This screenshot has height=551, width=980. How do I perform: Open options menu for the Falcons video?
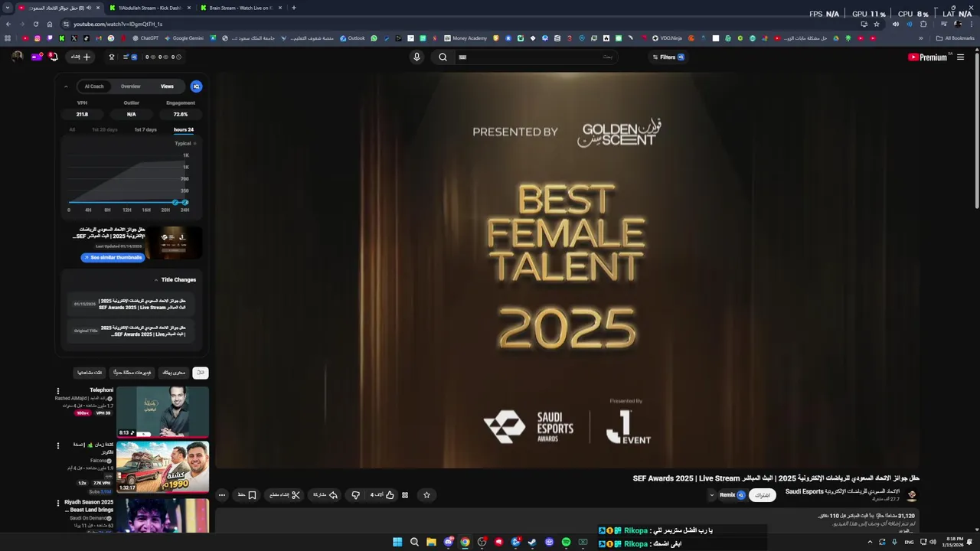tap(57, 445)
